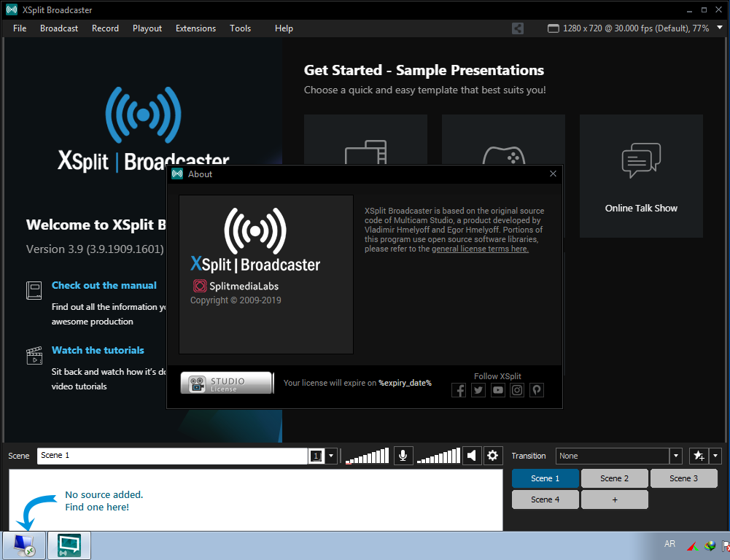Open the Extensions menu

tap(195, 28)
